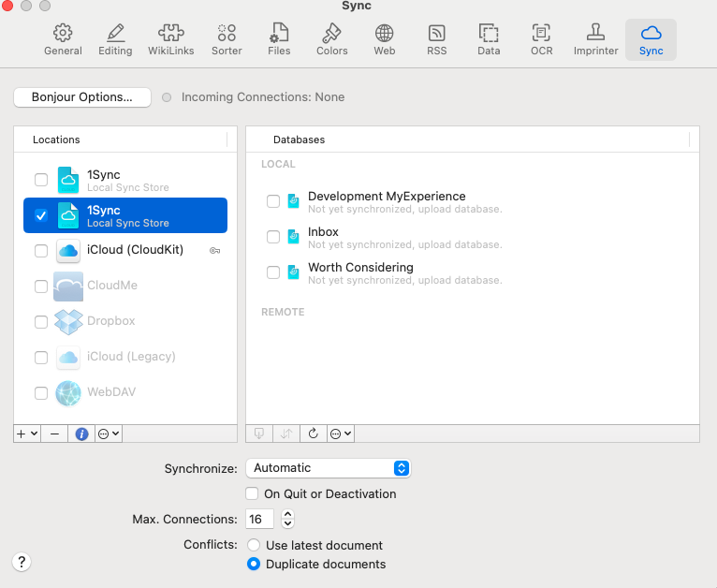Viewport: 717px width, 588px height.
Task: Enable the Development MyExperience database checkbox
Action: click(273, 201)
